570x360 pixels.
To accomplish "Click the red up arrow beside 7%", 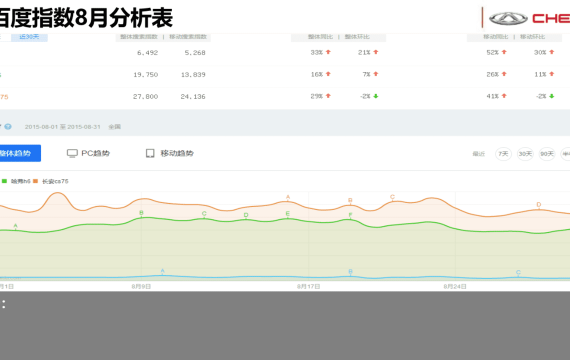I will [376, 74].
